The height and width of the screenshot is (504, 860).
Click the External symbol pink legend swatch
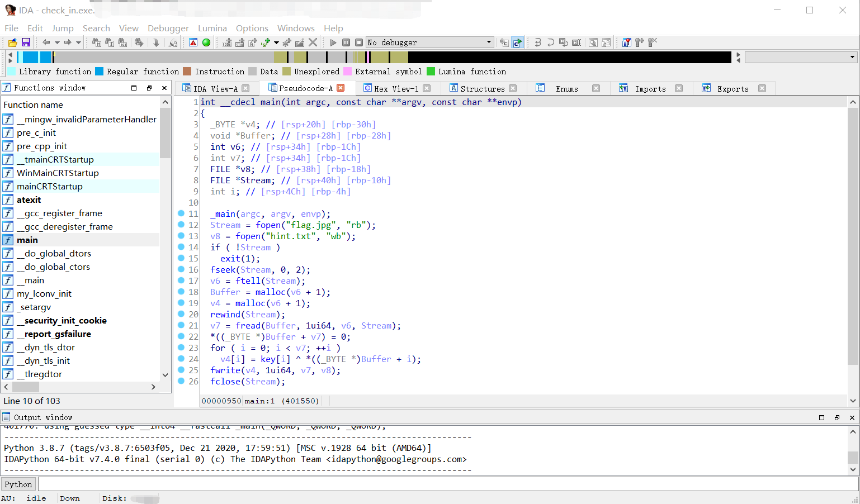pos(347,71)
